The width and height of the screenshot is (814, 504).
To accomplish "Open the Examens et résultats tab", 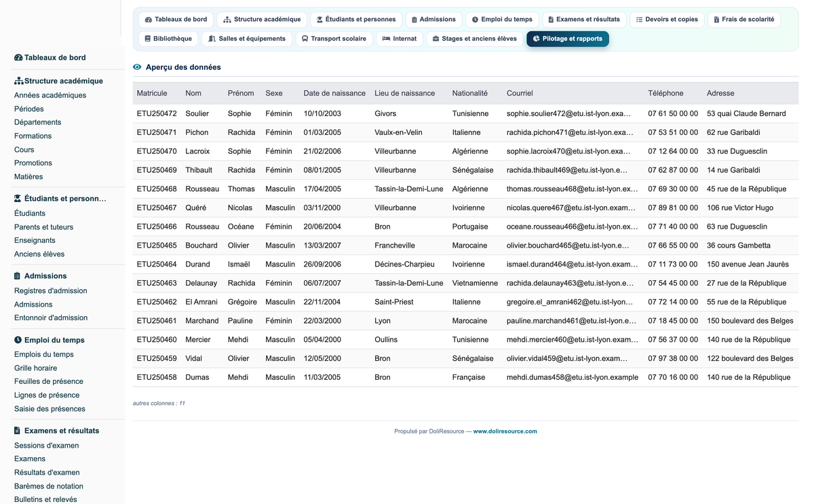I will [584, 20].
